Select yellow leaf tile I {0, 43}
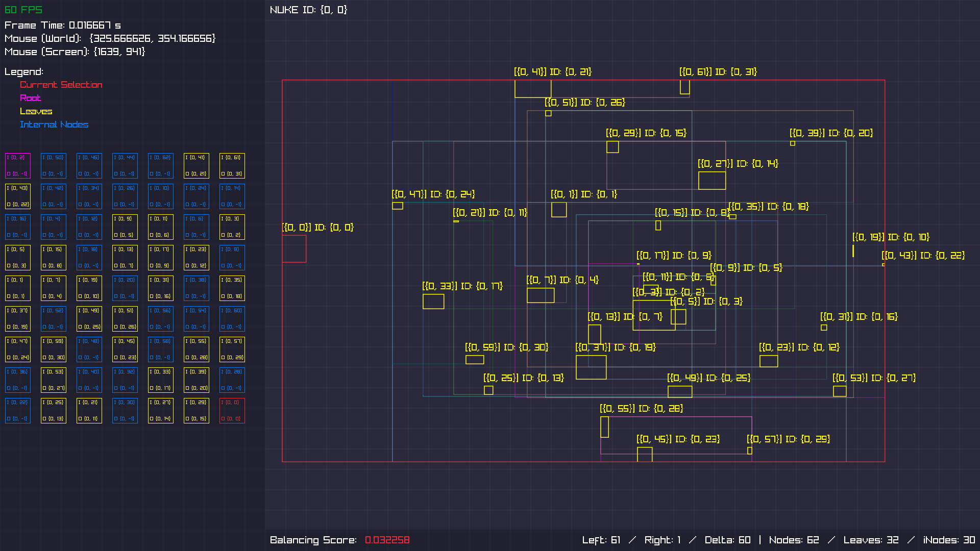The height and width of the screenshot is (551, 980). pos(18,196)
